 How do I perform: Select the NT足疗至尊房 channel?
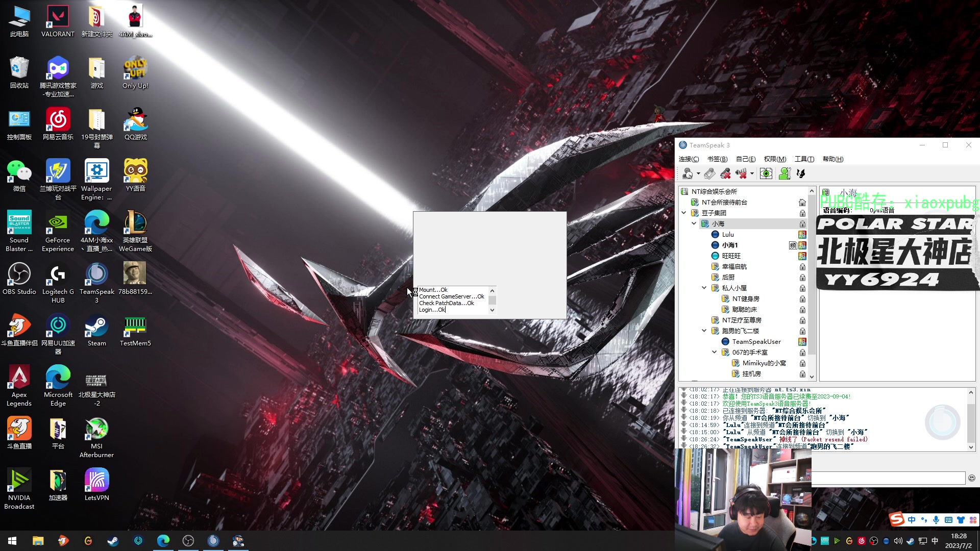click(741, 320)
